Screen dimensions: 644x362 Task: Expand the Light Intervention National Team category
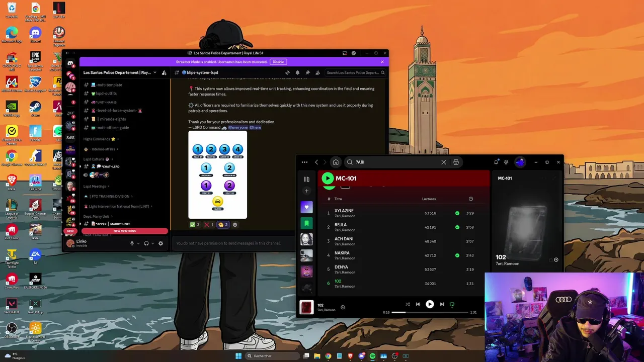click(x=118, y=207)
